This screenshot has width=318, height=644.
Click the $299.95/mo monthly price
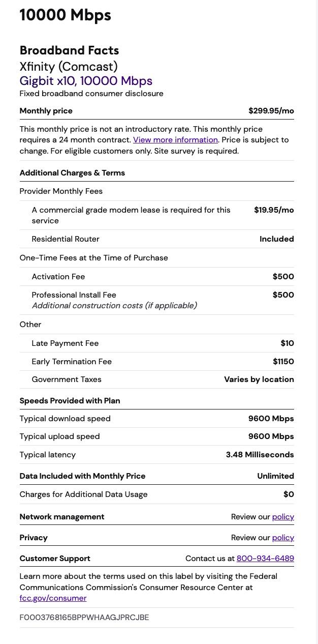tap(271, 111)
